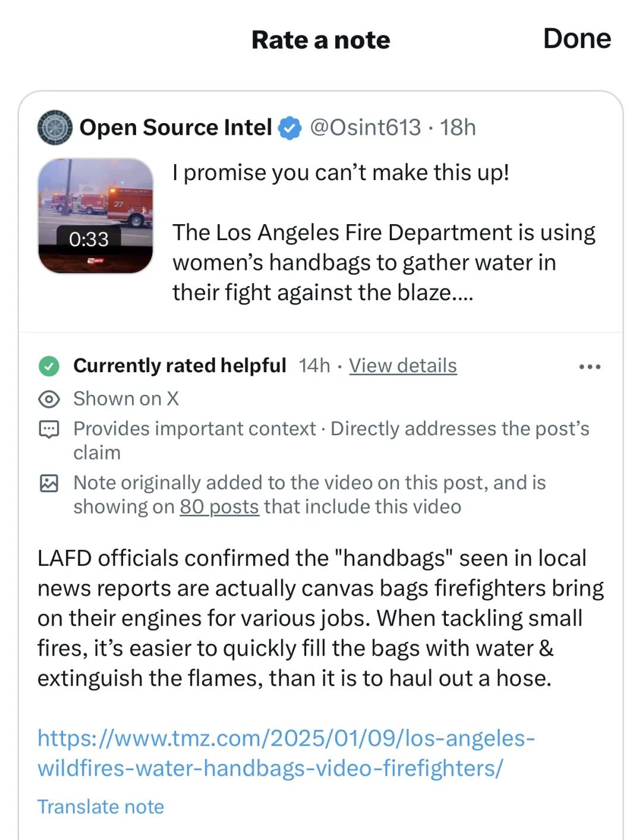
Task: Click the 18h post timestamp
Action: point(458,127)
